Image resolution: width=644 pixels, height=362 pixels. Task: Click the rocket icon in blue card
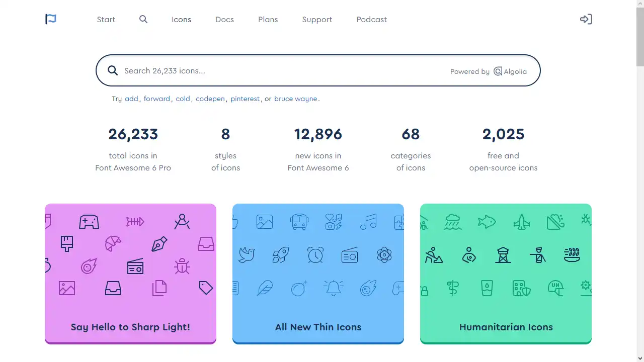pyautogui.click(x=280, y=255)
